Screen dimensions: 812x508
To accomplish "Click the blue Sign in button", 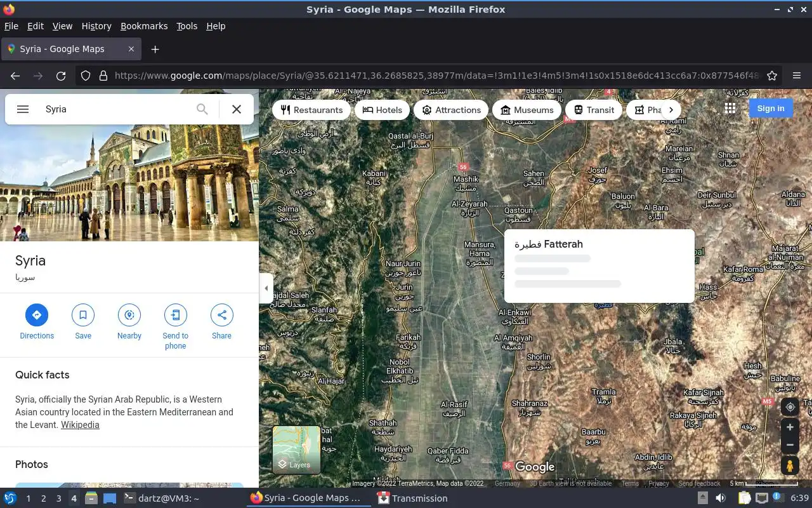I will [771, 109].
